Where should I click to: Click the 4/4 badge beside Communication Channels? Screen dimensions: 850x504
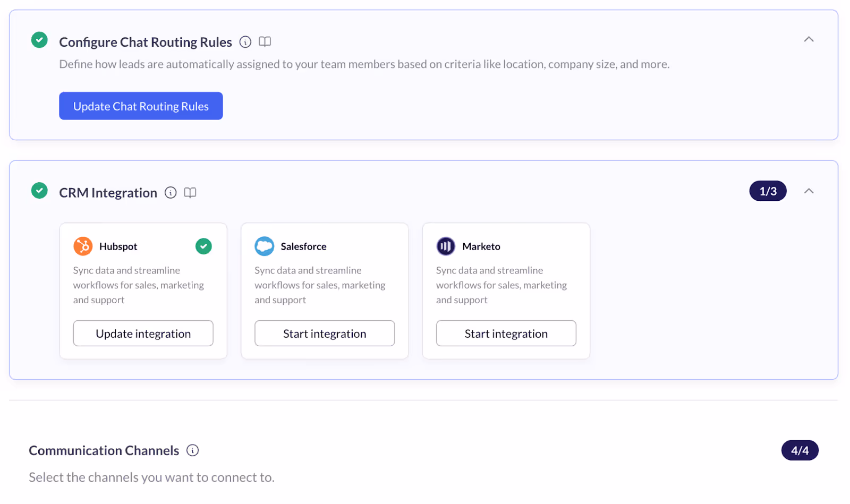coord(800,450)
